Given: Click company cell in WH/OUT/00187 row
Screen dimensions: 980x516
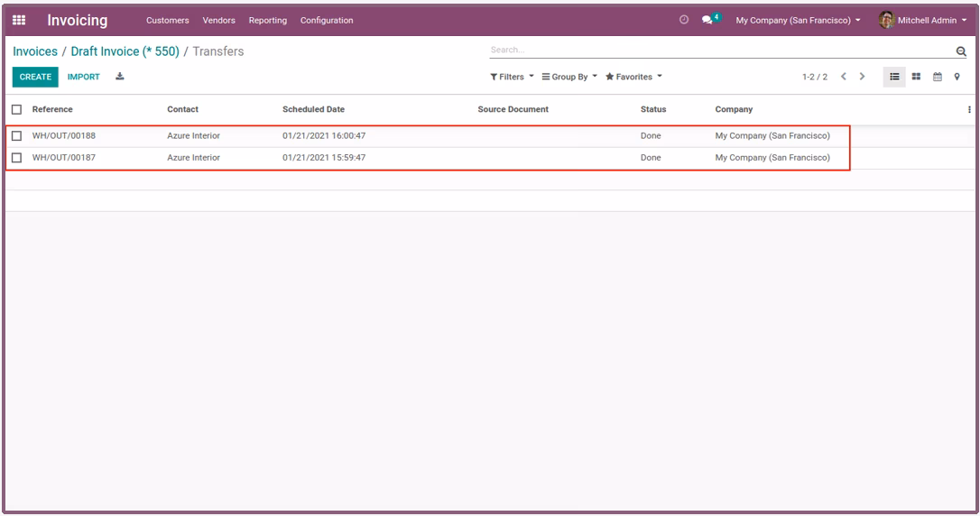Looking at the screenshot, I should coord(772,158).
